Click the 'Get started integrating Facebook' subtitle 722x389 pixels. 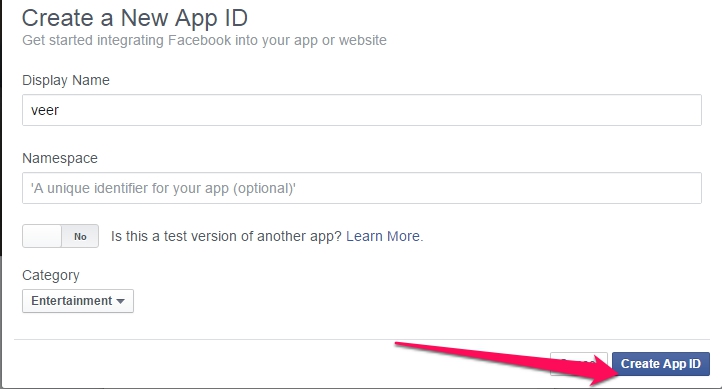pyautogui.click(x=204, y=41)
